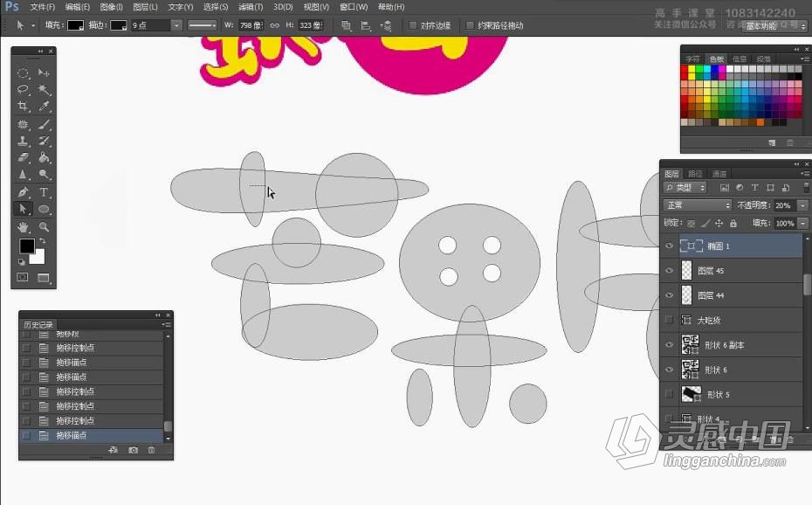The width and height of the screenshot is (812, 505).
Task: Open path arrangement options
Action: [x=386, y=25]
